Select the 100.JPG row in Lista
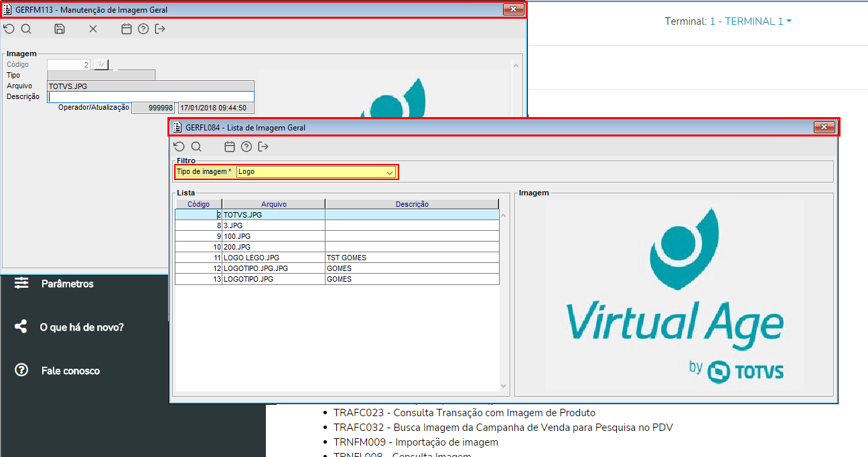Screen dimensions: 868x457 click(337, 236)
